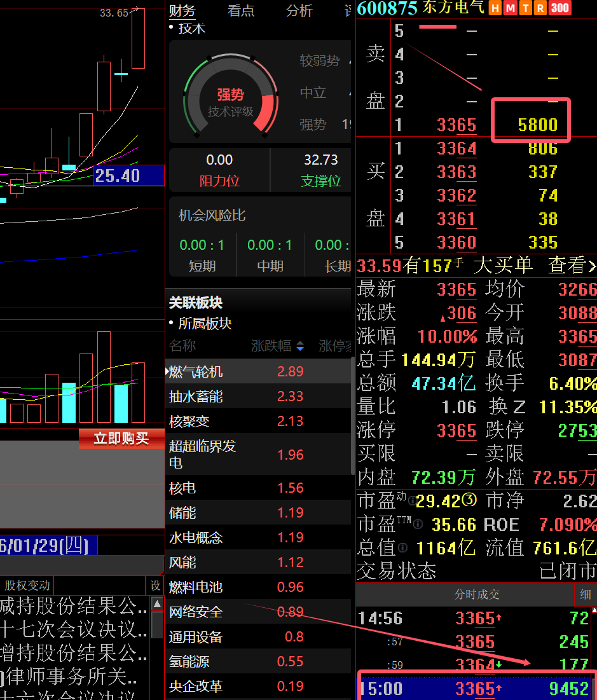The width and height of the screenshot is (597, 700).
Task: Select the 燃料电池 sector row
Action: [x=258, y=587]
